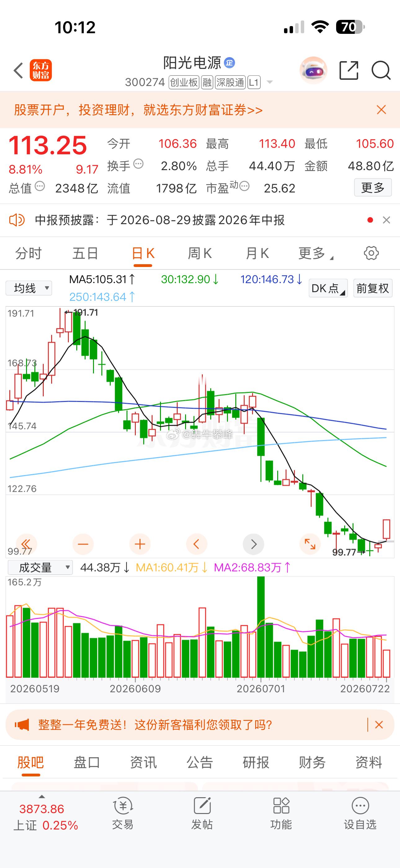Image resolution: width=400 pixels, height=868 pixels.
Task: Tap the 创业板 tag
Action: pos(184,82)
